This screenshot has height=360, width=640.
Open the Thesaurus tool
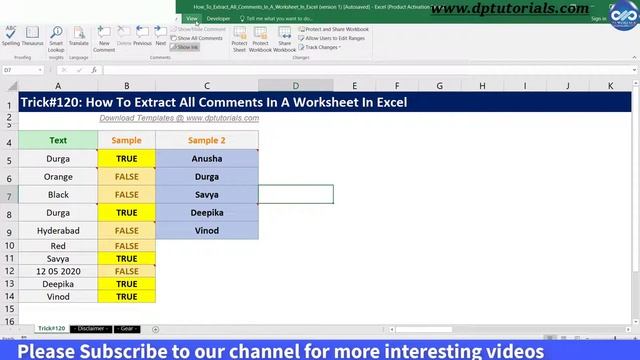pos(32,36)
